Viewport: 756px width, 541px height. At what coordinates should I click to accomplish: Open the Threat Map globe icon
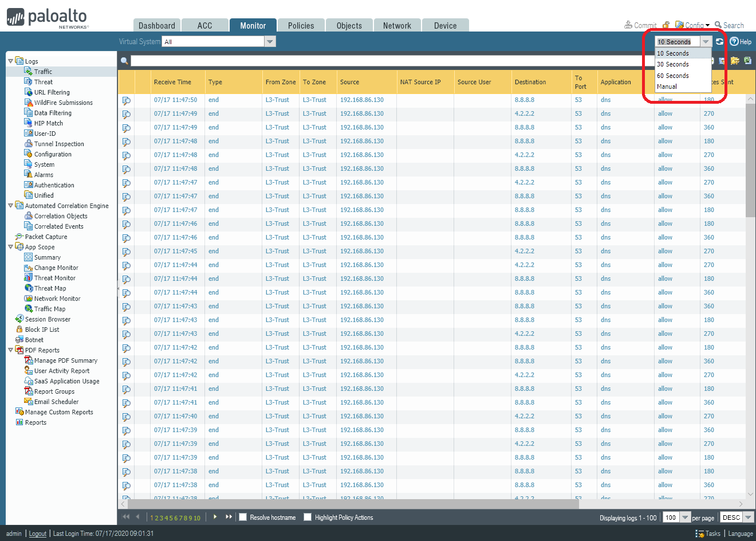click(x=28, y=288)
